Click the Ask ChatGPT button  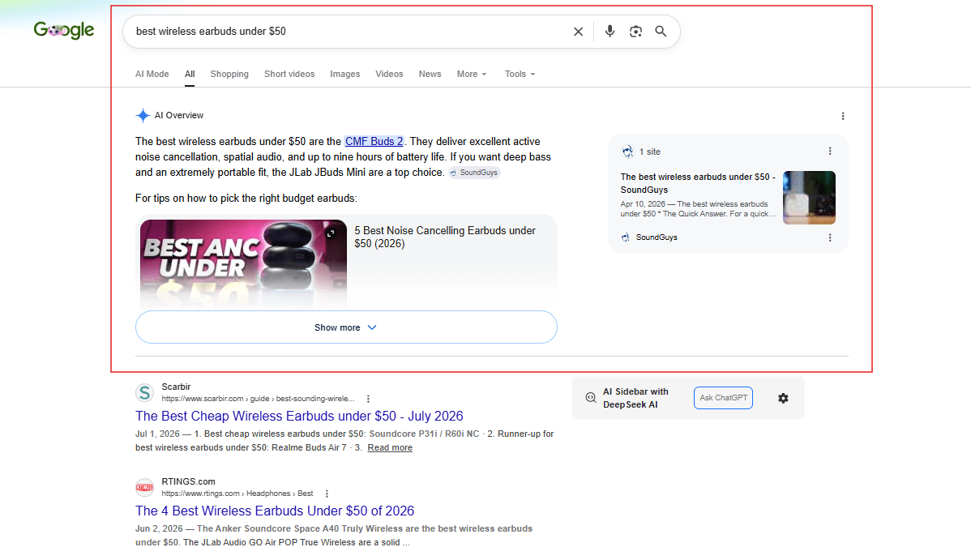(723, 398)
